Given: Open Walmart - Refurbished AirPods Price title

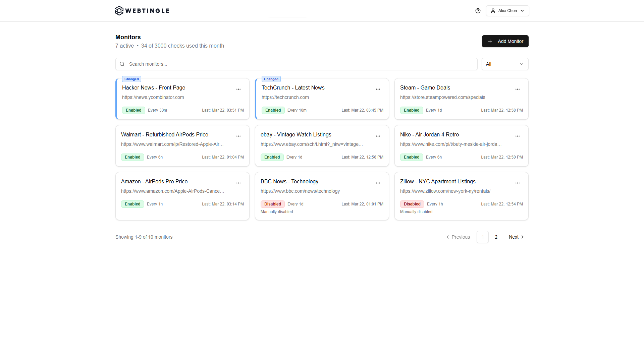Looking at the screenshot, I should point(165,134).
